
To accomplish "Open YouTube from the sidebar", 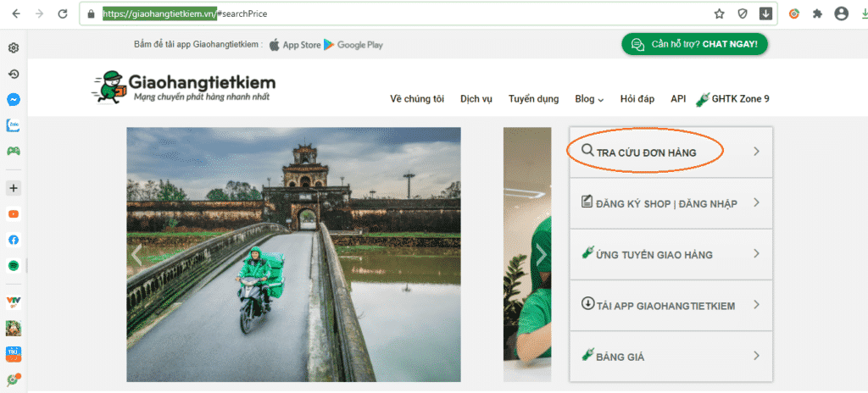I will [14, 213].
